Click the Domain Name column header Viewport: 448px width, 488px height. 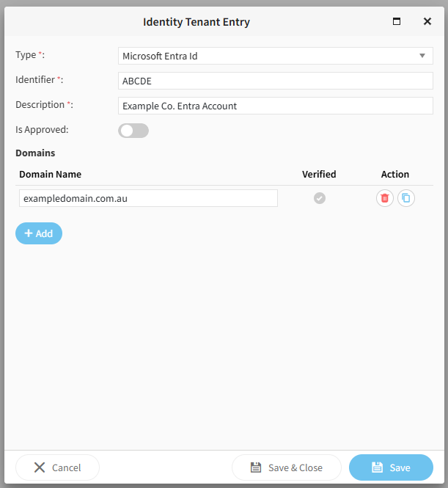tap(51, 174)
